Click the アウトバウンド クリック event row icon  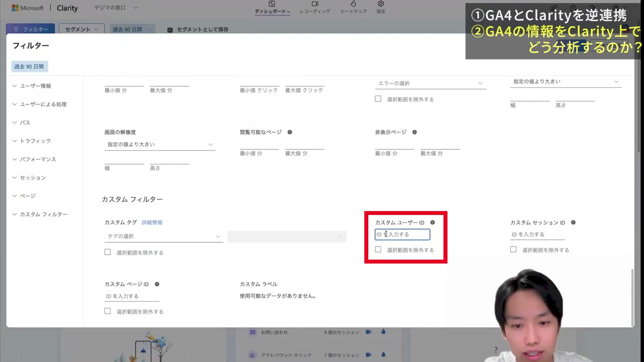click(252, 355)
